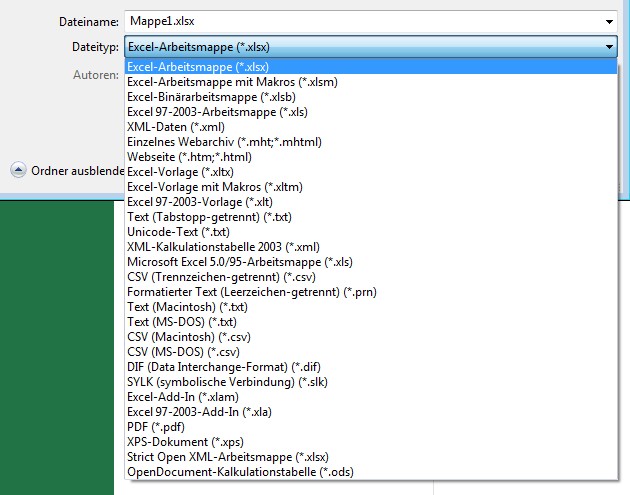
Task: Select Excel-Add-In (*.xlam)
Action: pos(371,397)
